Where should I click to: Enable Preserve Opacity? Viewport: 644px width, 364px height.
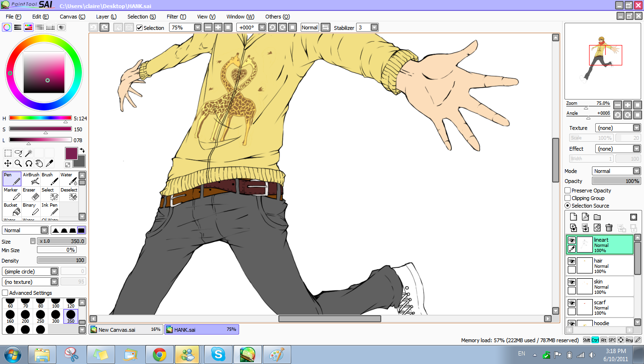pos(567,191)
